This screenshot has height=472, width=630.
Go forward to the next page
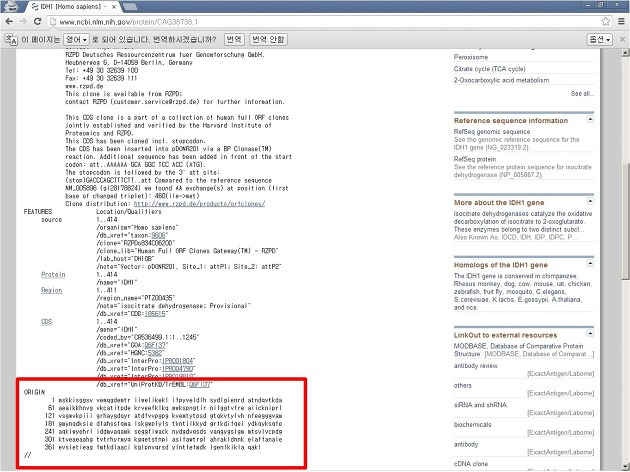tap(23, 21)
